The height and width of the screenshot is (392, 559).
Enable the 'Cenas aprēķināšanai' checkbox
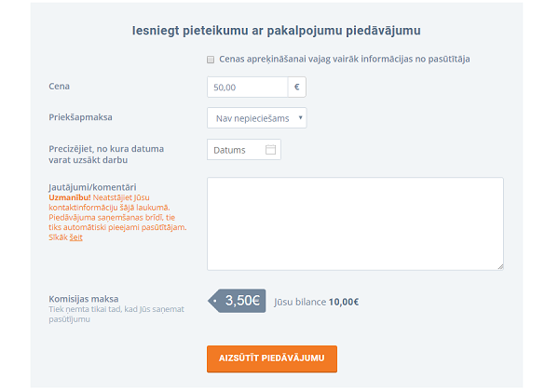[x=211, y=60]
